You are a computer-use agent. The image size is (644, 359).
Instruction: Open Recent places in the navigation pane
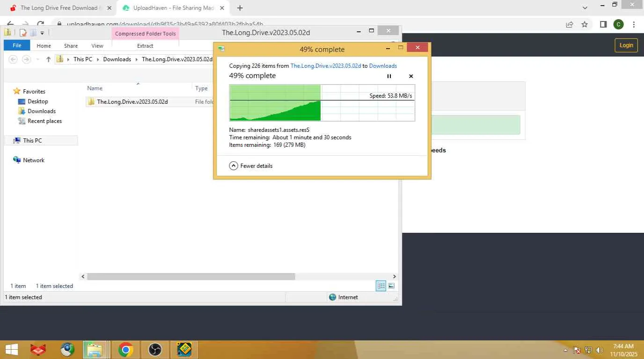point(40,121)
